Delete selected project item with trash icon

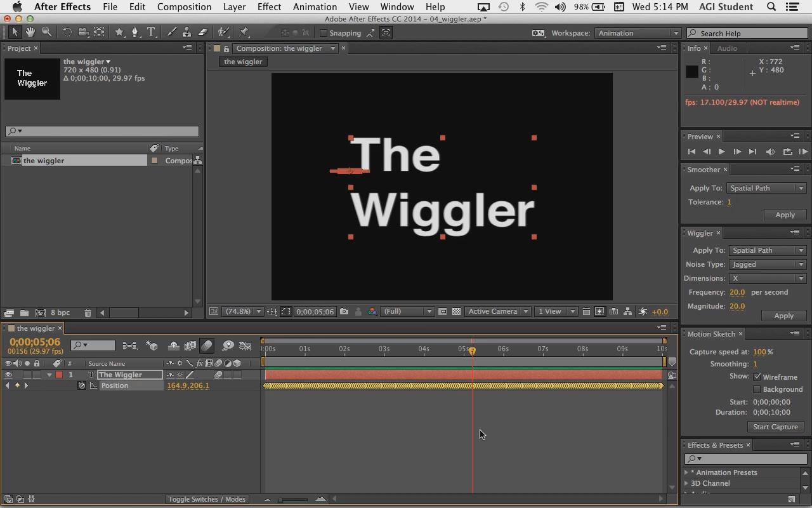pyautogui.click(x=88, y=312)
